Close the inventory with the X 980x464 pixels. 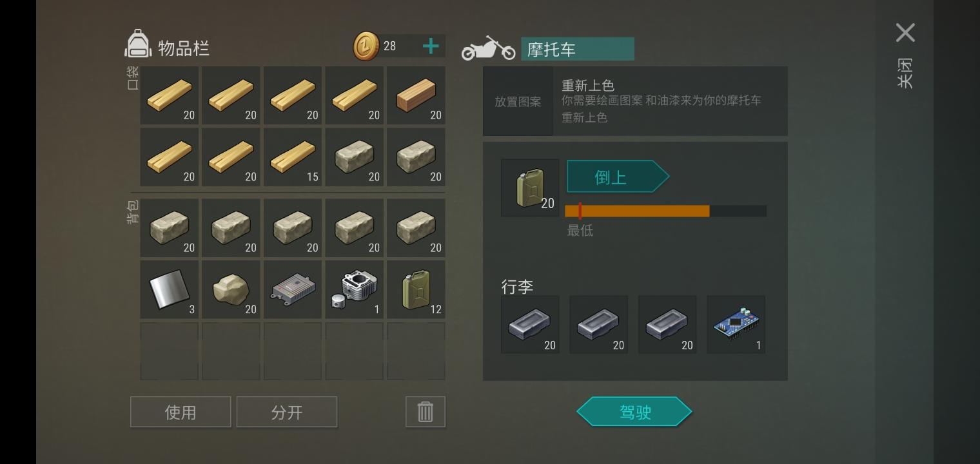click(905, 33)
